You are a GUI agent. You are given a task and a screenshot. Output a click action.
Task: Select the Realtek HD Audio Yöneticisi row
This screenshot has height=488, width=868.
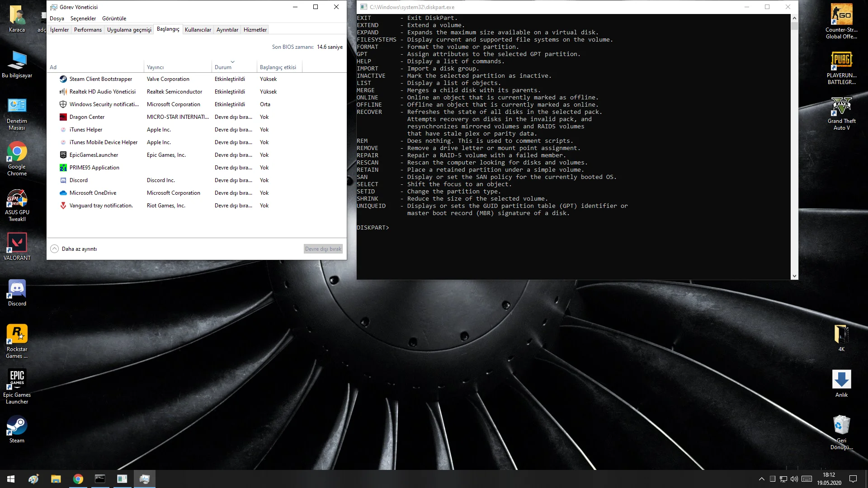(102, 92)
